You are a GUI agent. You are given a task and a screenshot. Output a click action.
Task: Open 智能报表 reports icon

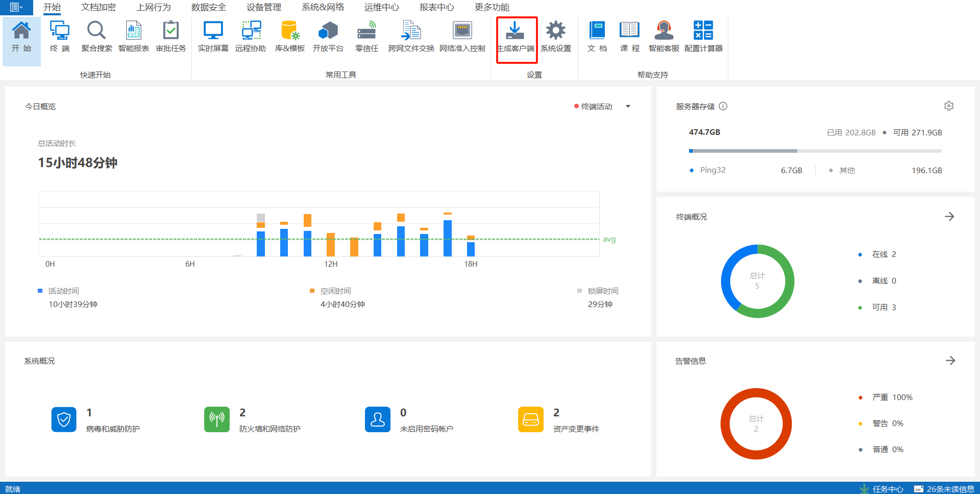point(134,37)
